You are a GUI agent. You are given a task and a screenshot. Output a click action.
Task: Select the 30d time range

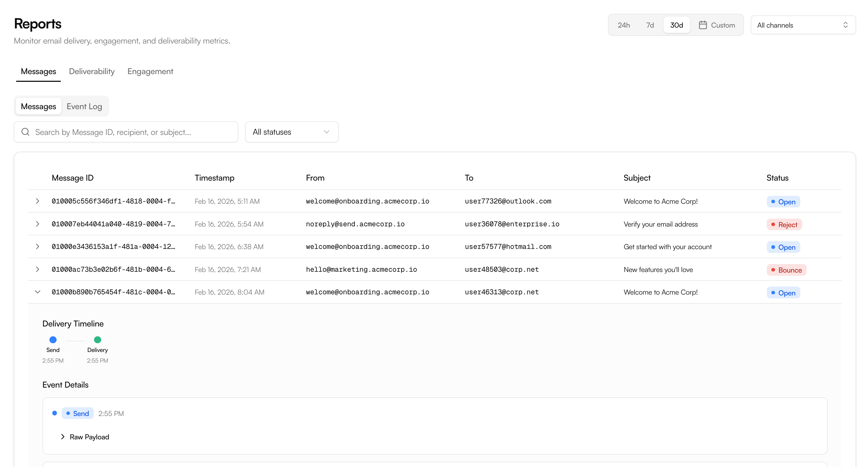676,25
